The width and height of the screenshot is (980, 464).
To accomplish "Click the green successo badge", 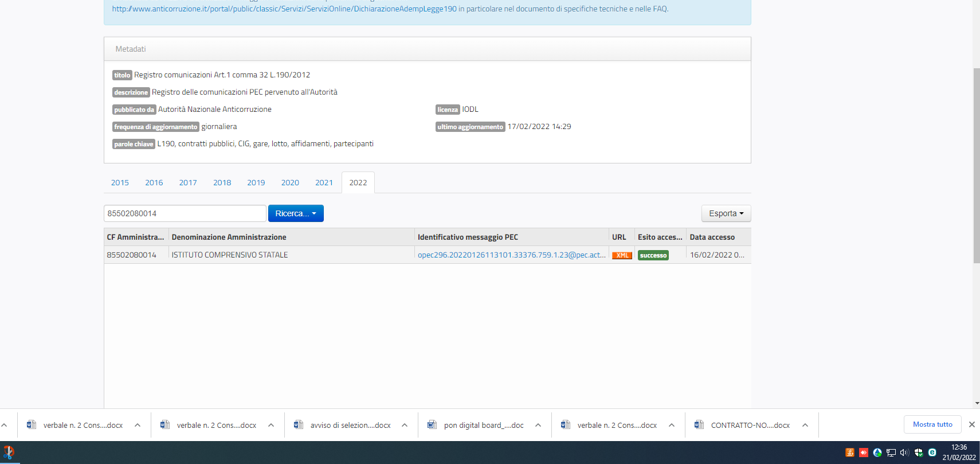I will 653,255.
